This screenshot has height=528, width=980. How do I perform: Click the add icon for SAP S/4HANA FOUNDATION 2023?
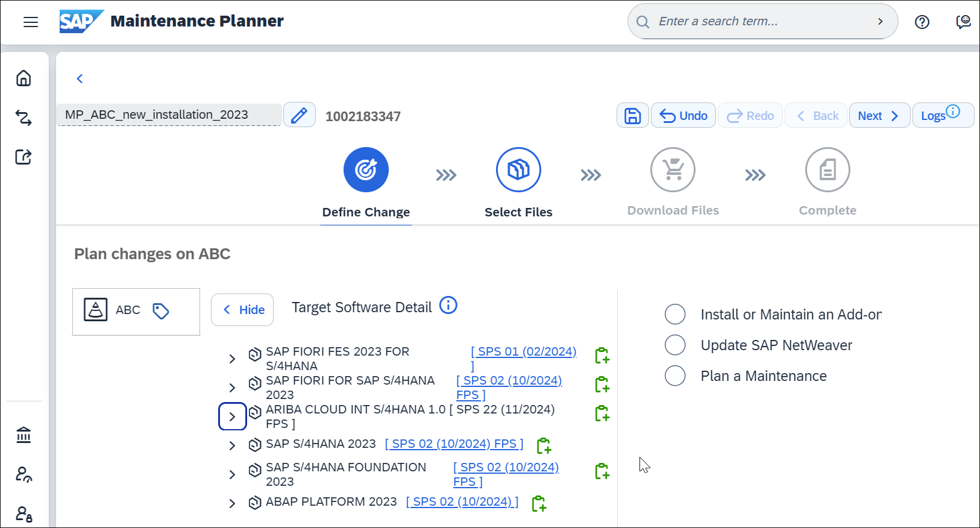click(x=602, y=471)
